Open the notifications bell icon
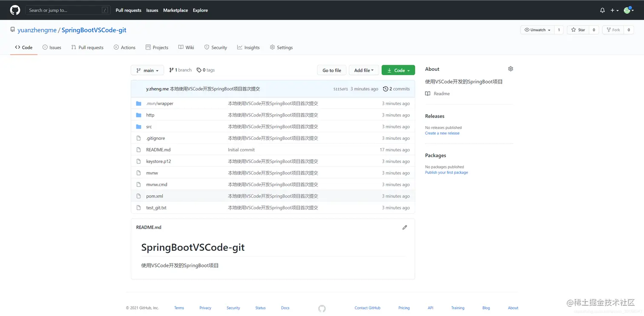Image resolution: width=644 pixels, height=316 pixels. click(602, 10)
